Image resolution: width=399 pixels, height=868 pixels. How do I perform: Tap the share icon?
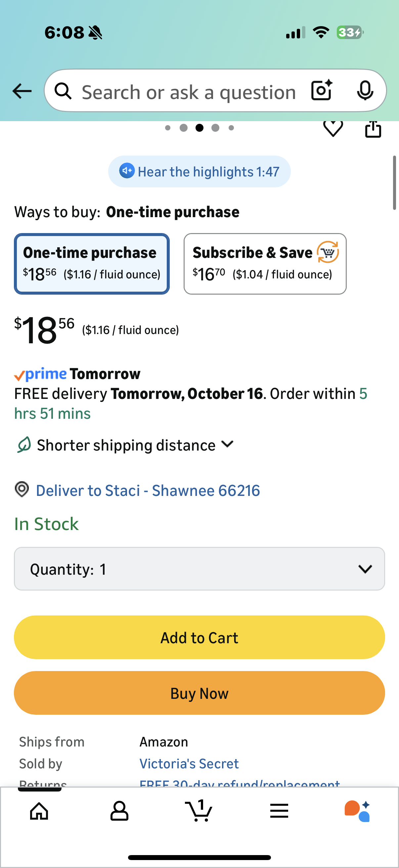373,129
